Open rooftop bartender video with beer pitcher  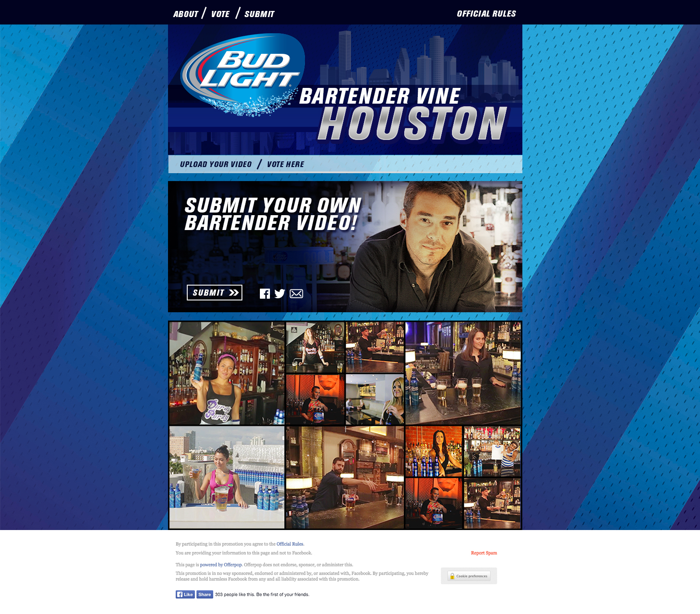227,477
